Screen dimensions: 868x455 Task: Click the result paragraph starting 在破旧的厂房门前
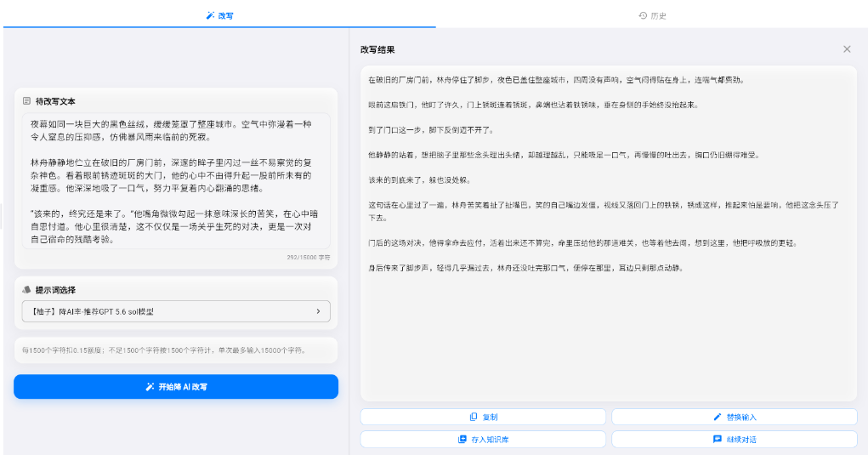[557, 80]
